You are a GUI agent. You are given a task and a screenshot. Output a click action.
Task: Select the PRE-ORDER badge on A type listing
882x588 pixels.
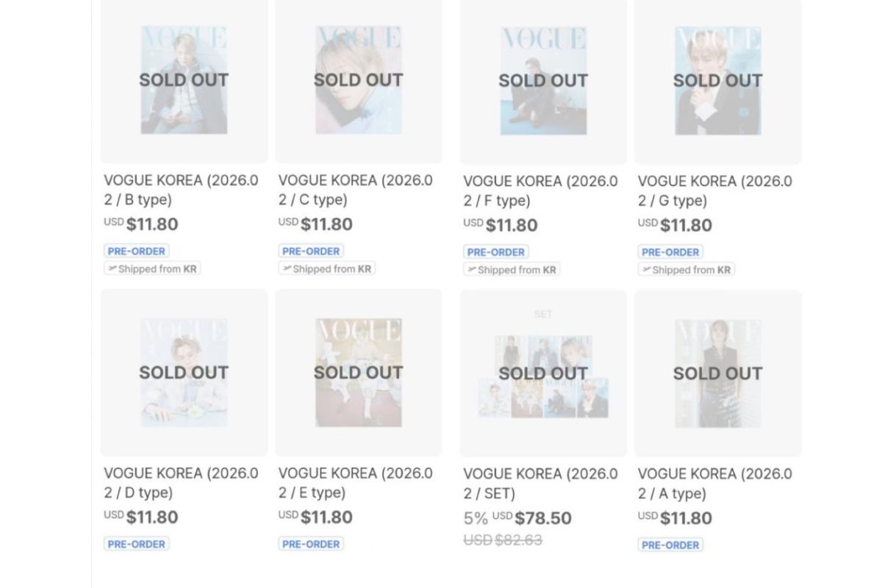[670, 544]
